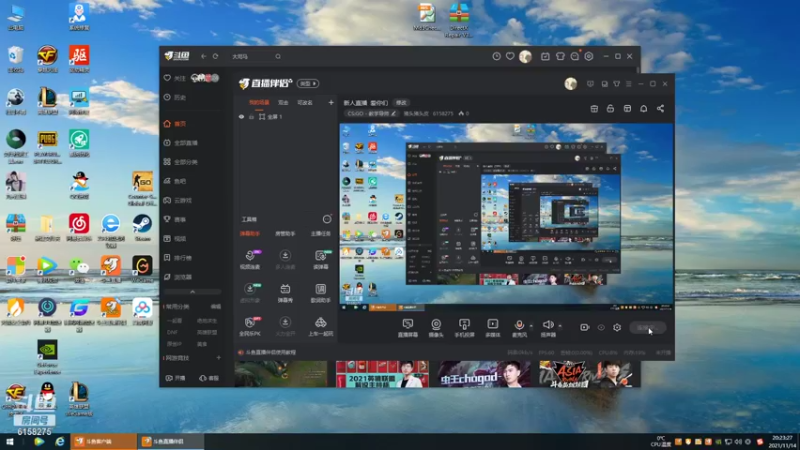Click the share icon above the preview
This screenshot has width=800, height=450.
coord(660,109)
